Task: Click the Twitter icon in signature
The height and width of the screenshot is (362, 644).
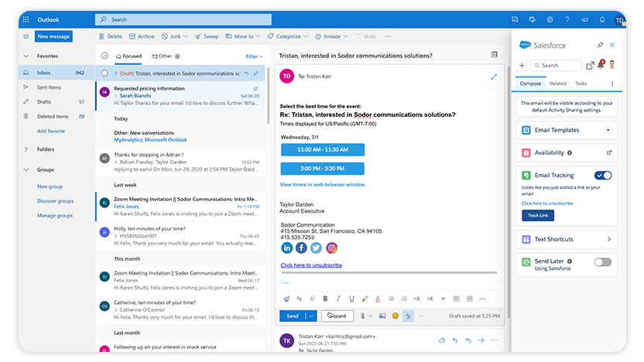Action: [x=317, y=248]
